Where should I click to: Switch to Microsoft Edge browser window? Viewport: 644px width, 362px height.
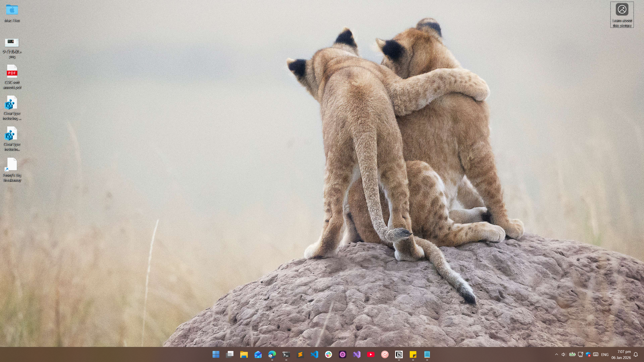[x=272, y=354]
